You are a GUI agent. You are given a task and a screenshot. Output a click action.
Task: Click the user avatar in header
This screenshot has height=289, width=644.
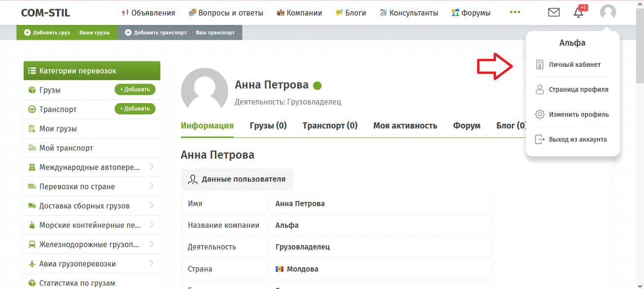(608, 12)
